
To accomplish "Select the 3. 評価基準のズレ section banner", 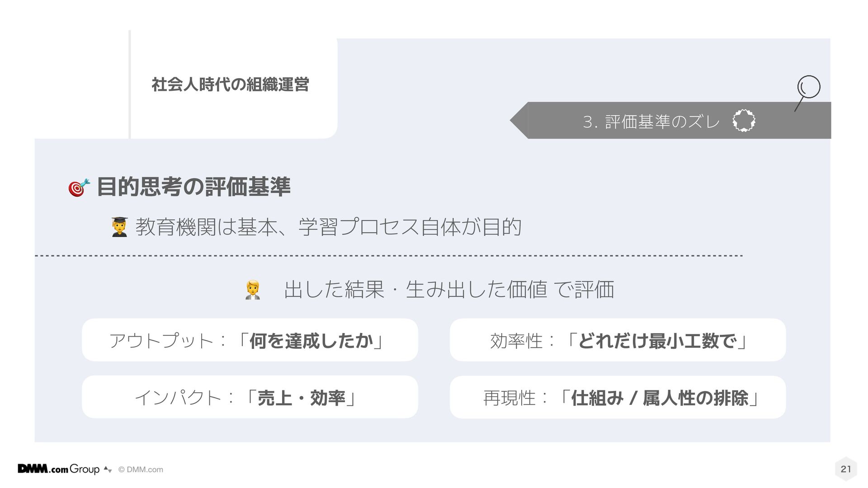I will [670, 121].
